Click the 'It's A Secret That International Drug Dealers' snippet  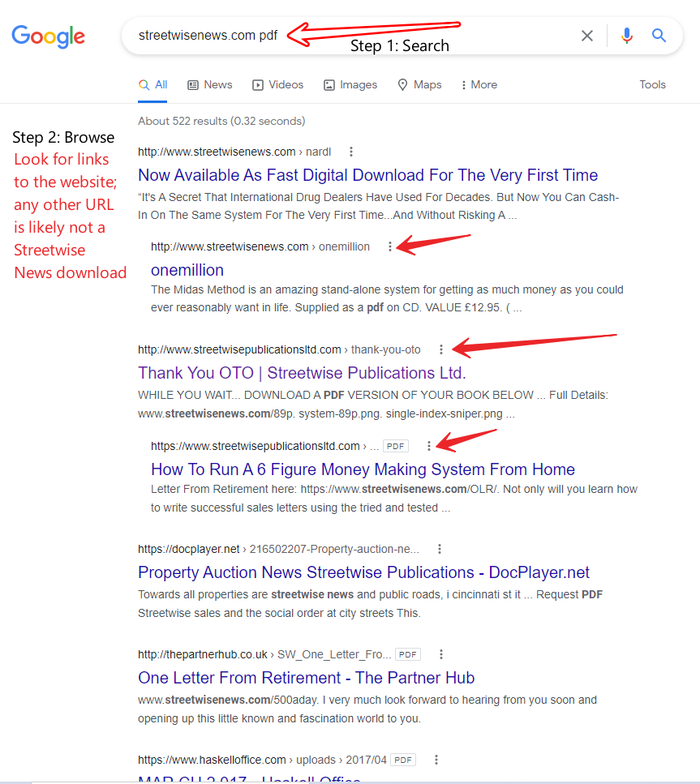pyautogui.click(x=379, y=206)
